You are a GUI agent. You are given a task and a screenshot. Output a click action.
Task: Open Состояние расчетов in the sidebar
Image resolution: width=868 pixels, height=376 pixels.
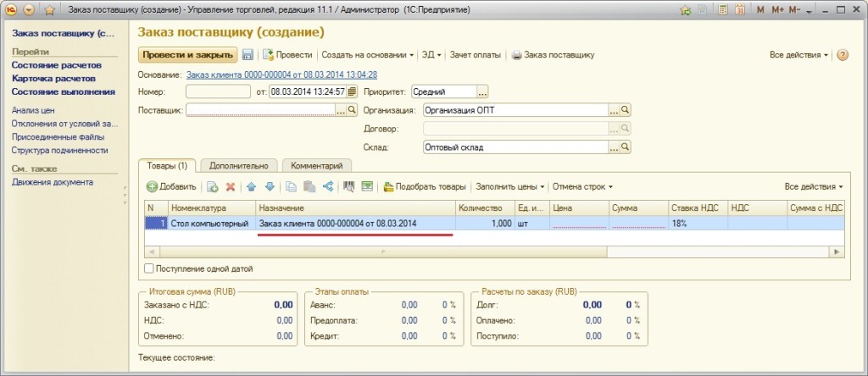click(57, 65)
